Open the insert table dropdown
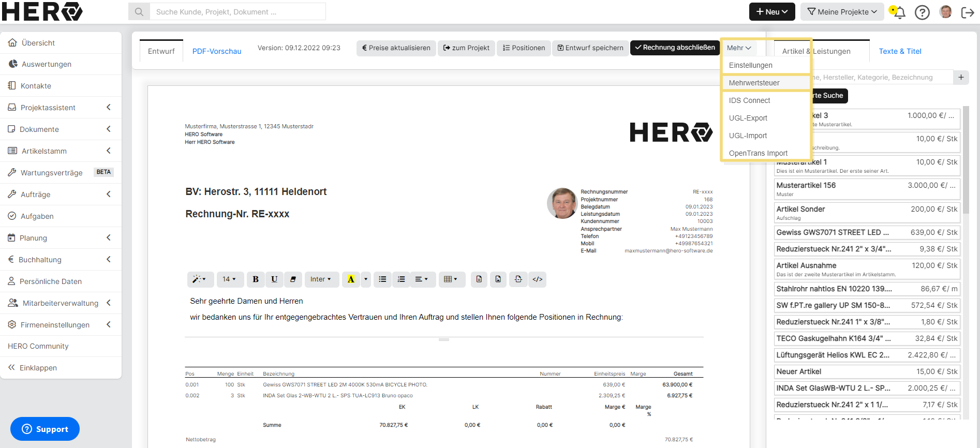The width and height of the screenshot is (980, 448). click(452, 279)
